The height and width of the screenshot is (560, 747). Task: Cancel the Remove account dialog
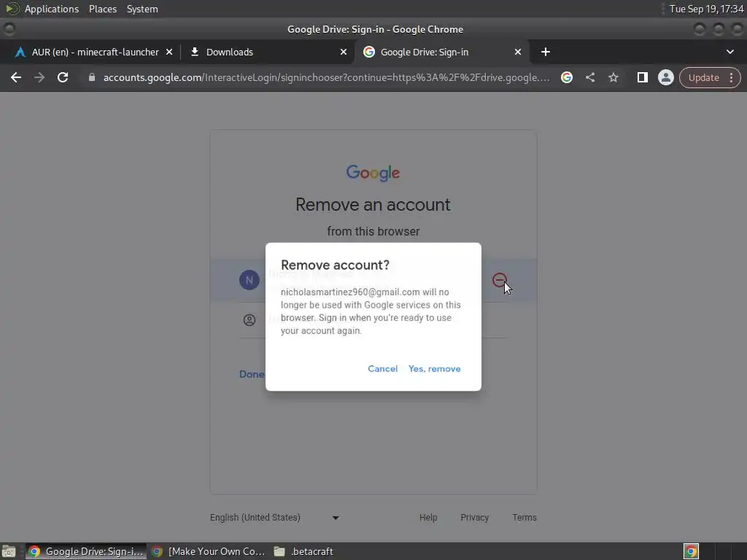(382, 368)
